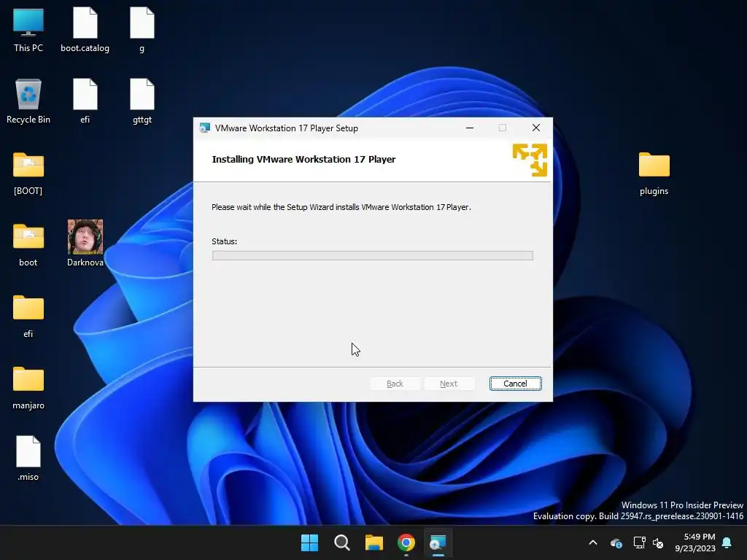This screenshot has height=560, width=747.
Task: Minimize the VMware Setup window
Action: click(x=470, y=128)
